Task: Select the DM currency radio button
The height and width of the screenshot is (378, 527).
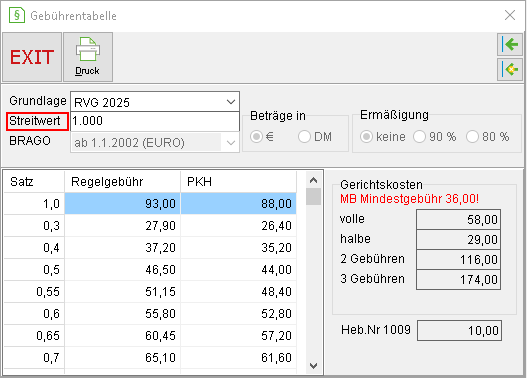Action: tap(304, 137)
